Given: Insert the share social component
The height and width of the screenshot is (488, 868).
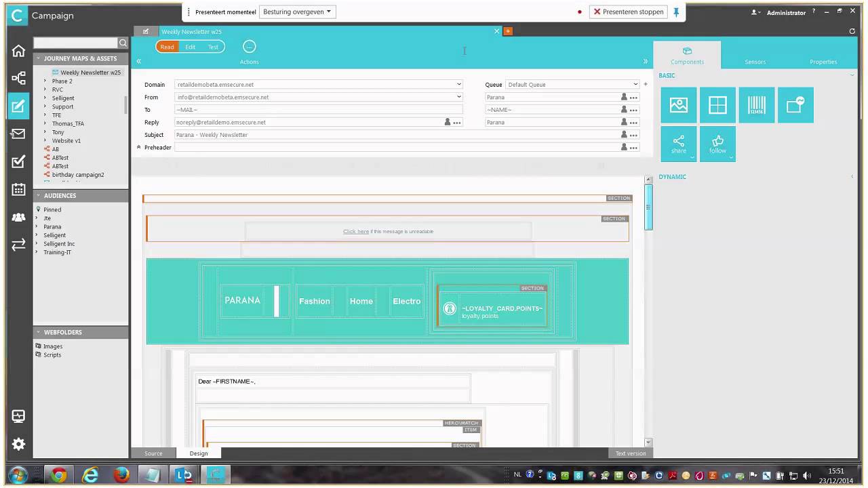Looking at the screenshot, I should [678, 144].
